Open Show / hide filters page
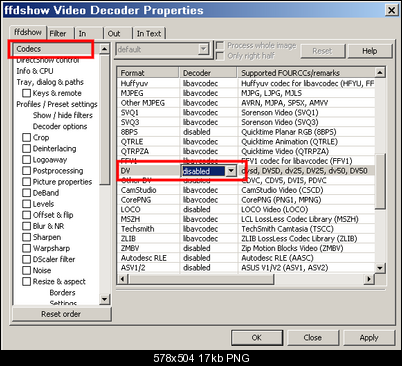 click(63, 115)
